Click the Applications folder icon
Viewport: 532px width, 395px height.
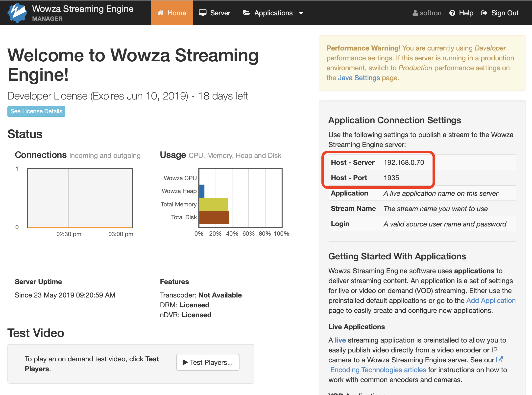[247, 13]
